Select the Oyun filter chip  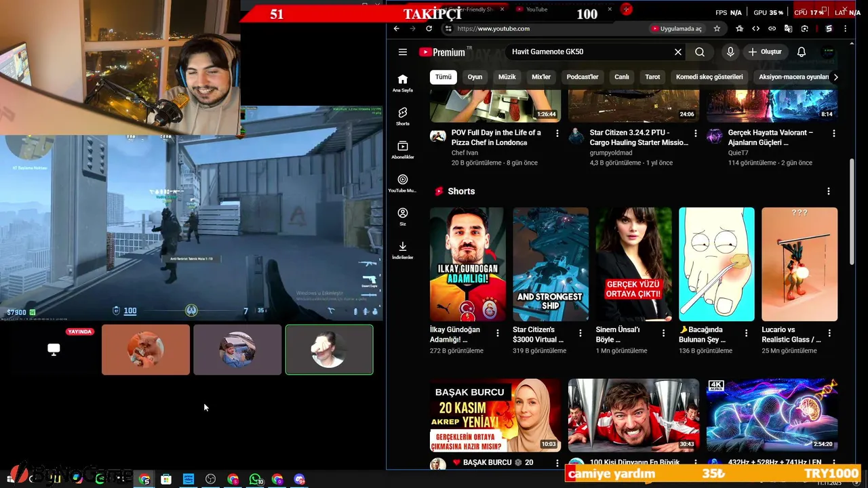[475, 77]
